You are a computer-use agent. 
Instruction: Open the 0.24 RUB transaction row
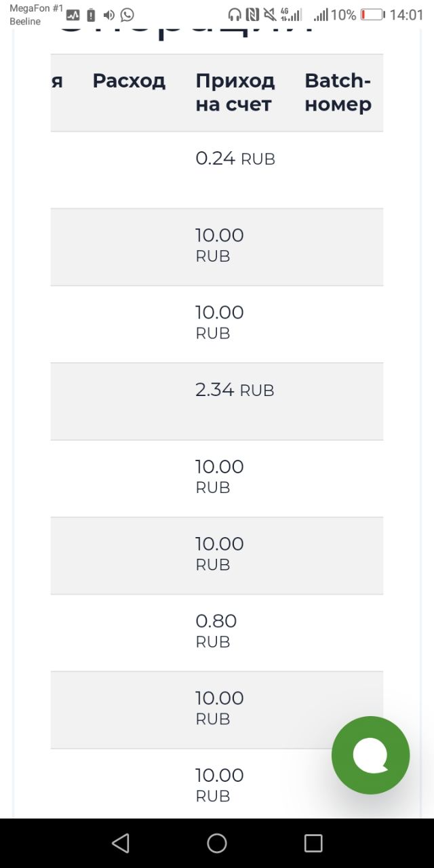pyautogui.click(x=217, y=170)
